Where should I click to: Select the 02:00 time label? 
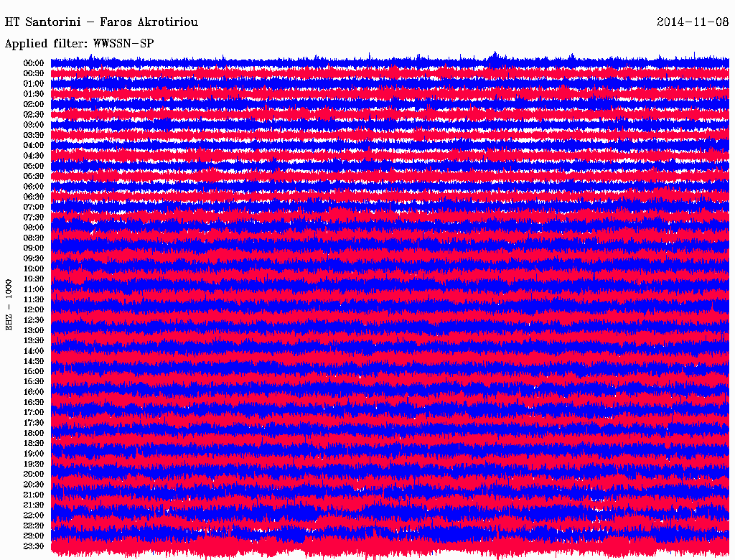34,104
